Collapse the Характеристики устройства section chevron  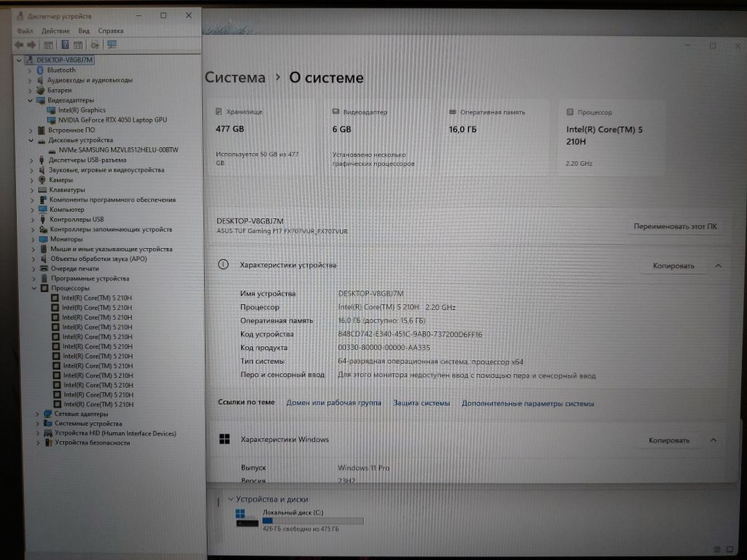[718, 266]
